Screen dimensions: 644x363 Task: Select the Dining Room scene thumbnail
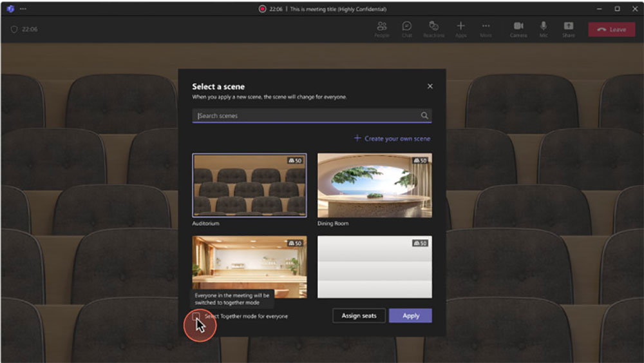(374, 185)
